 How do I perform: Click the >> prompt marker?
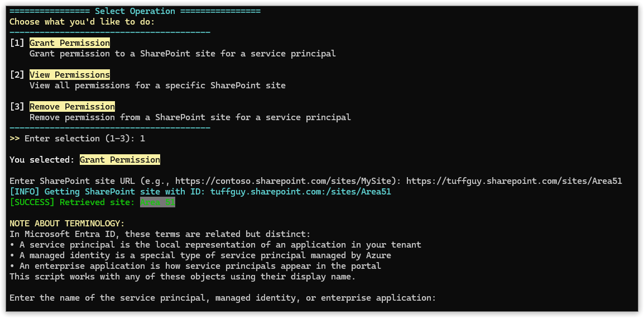tap(15, 139)
